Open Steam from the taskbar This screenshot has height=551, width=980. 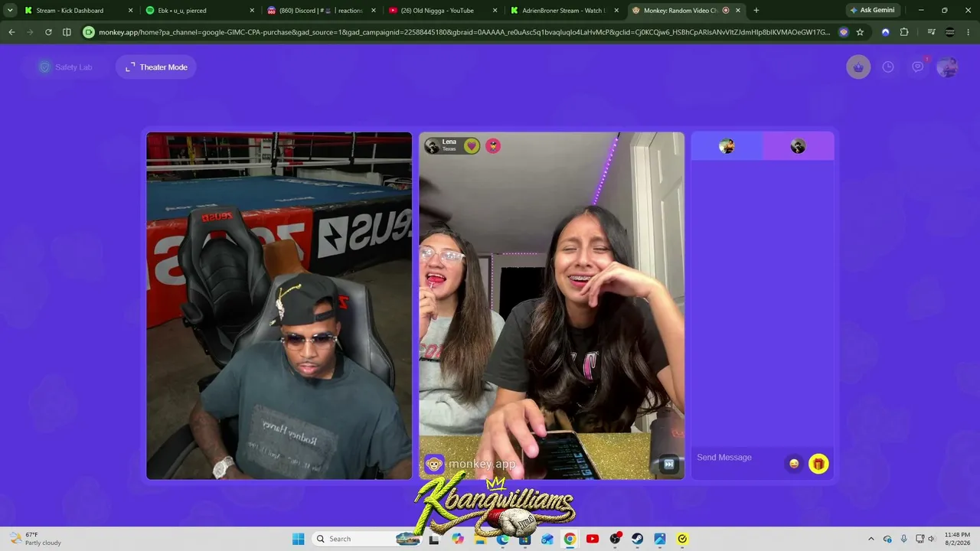pyautogui.click(x=637, y=539)
